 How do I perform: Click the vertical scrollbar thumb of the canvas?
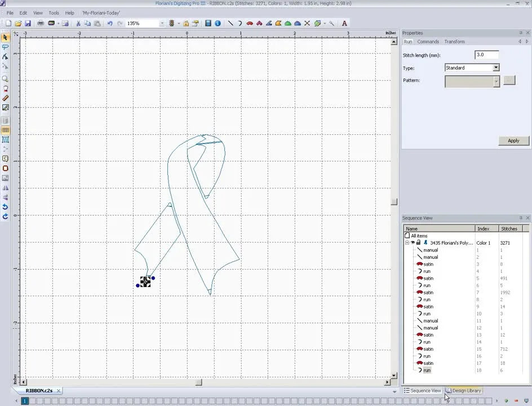tap(394, 202)
